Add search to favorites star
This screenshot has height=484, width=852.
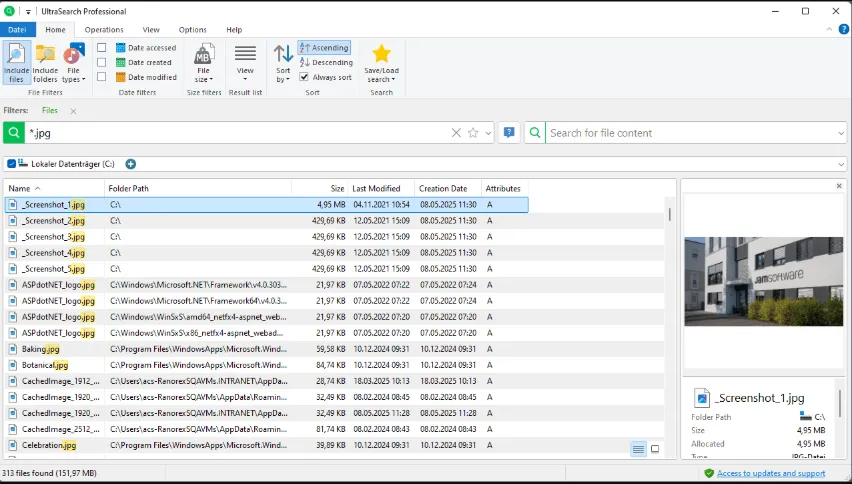[473, 133]
